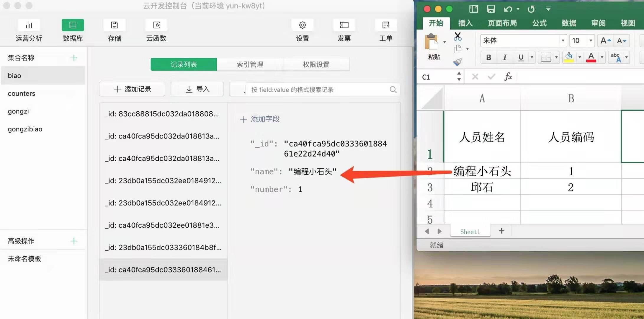Click 权限设置 tab in database panel
644x319 pixels.
316,64
